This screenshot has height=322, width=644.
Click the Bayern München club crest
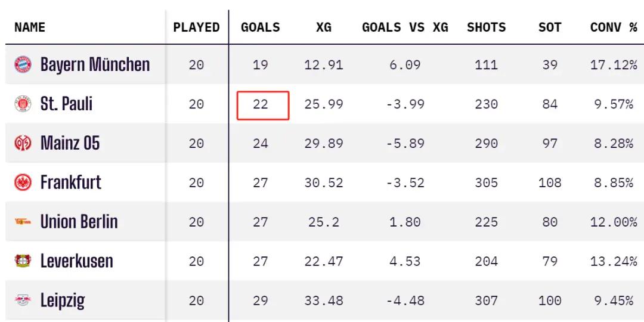pos(23,64)
